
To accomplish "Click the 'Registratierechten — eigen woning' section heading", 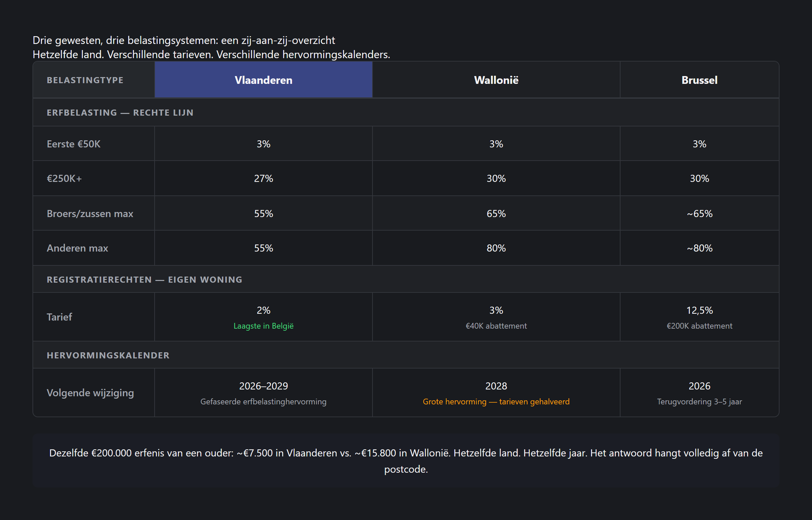I will (144, 280).
